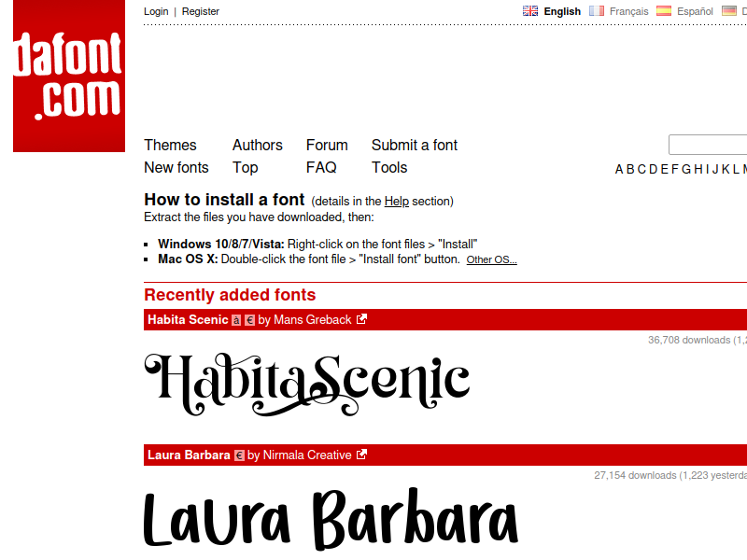Click the Other OS... link

(492, 259)
